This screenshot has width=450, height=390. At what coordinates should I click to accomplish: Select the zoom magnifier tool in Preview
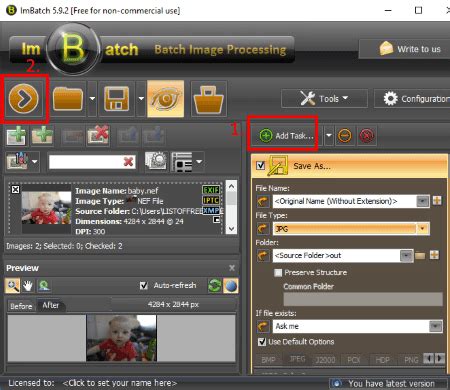12,286
